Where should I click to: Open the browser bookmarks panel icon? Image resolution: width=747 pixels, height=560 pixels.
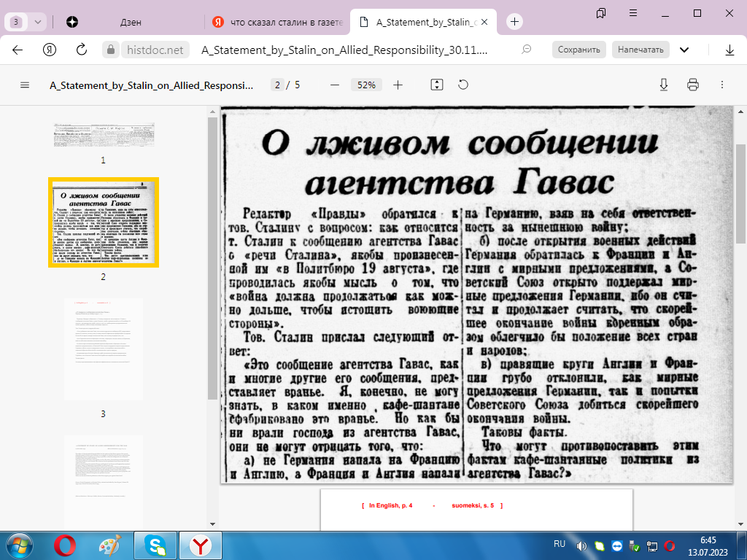[x=600, y=13]
